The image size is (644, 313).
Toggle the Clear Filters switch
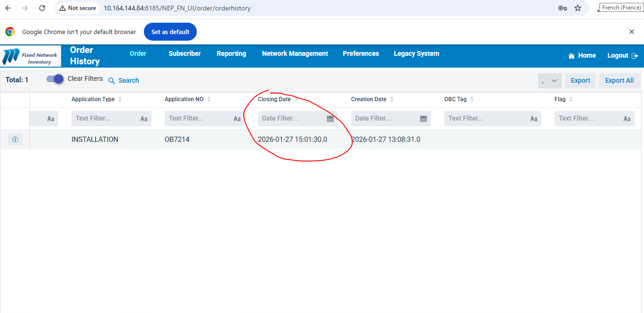55,79
